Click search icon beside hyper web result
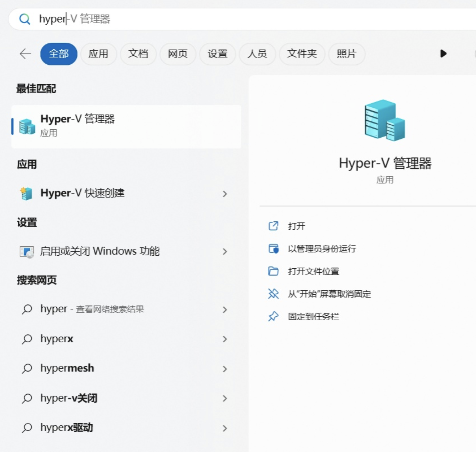The width and height of the screenshot is (476, 452). tap(27, 309)
